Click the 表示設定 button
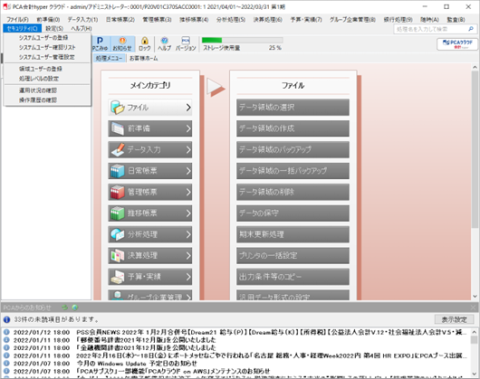 coord(454,319)
